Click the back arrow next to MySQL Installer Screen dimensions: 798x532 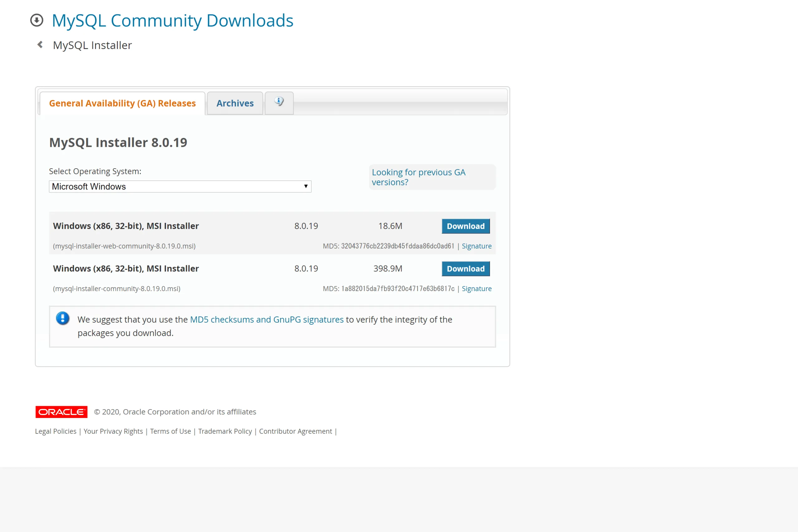click(40, 45)
